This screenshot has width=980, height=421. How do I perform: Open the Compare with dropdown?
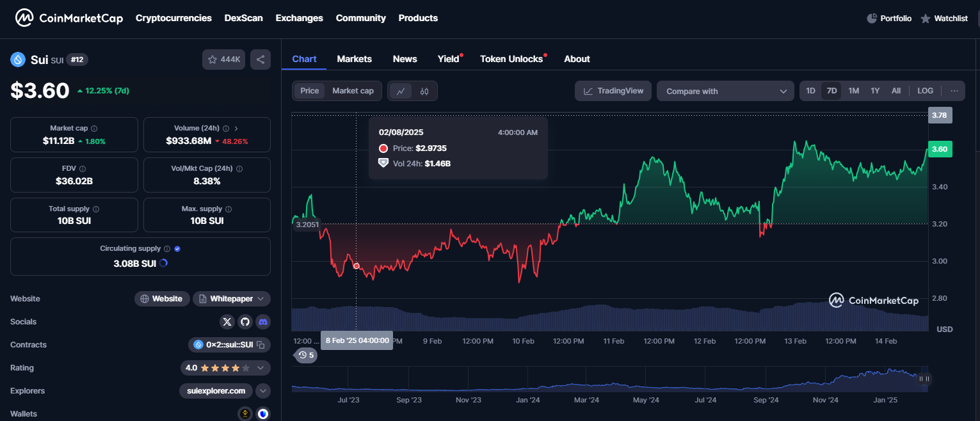coord(725,91)
